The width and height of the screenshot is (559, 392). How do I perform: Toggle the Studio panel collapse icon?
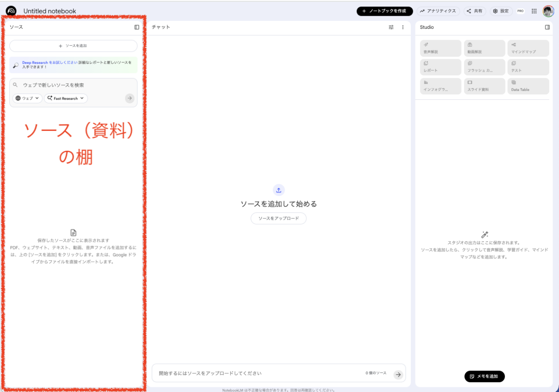547,27
